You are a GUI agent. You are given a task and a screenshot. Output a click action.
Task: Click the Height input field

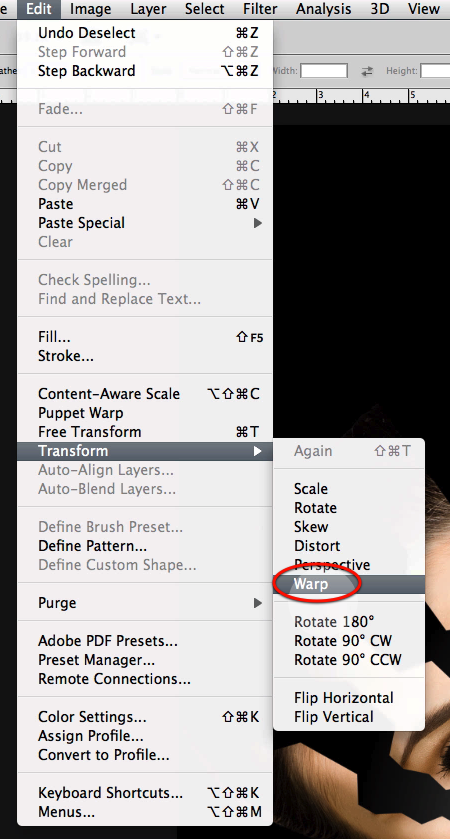[x=436, y=71]
